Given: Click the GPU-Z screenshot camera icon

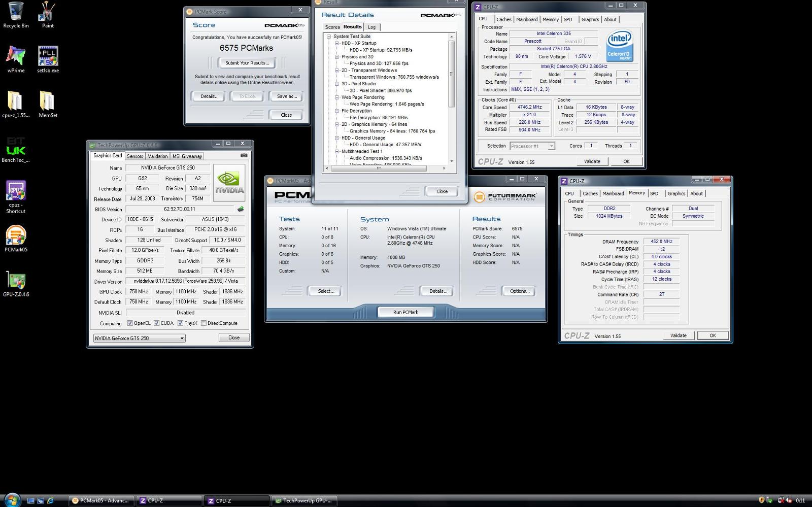Looking at the screenshot, I should tap(244, 156).
